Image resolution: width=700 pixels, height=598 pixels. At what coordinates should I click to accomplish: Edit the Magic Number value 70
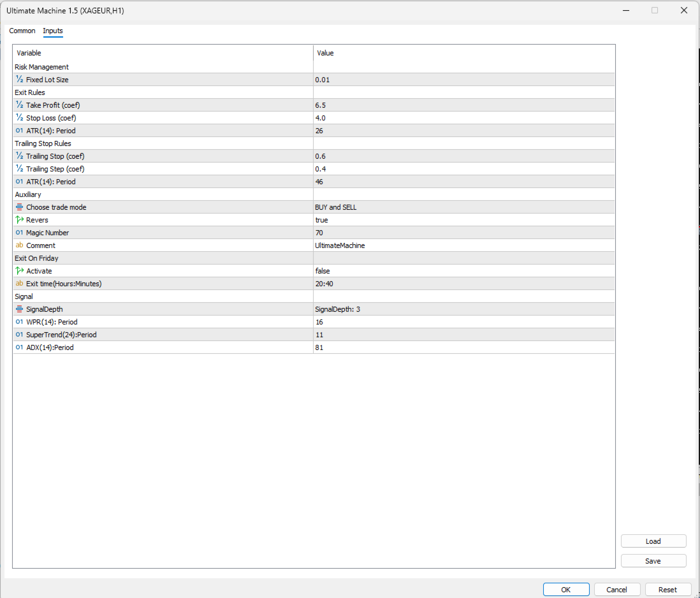(x=464, y=233)
